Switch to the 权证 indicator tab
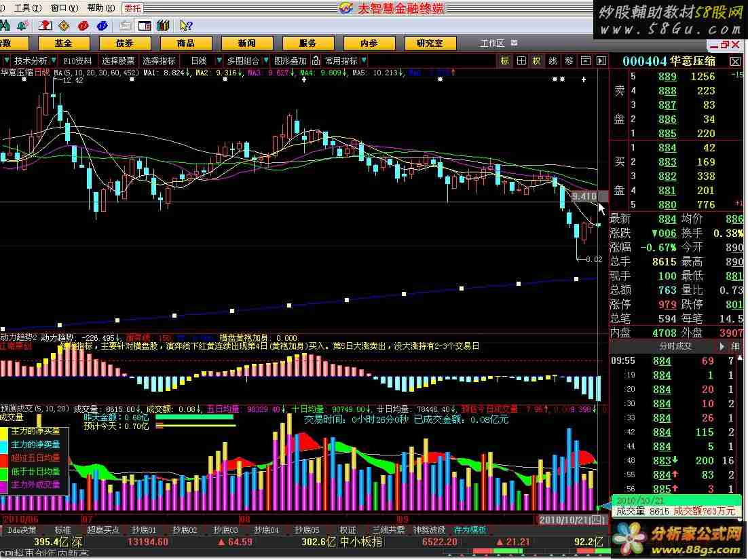The image size is (748, 560). (348, 529)
